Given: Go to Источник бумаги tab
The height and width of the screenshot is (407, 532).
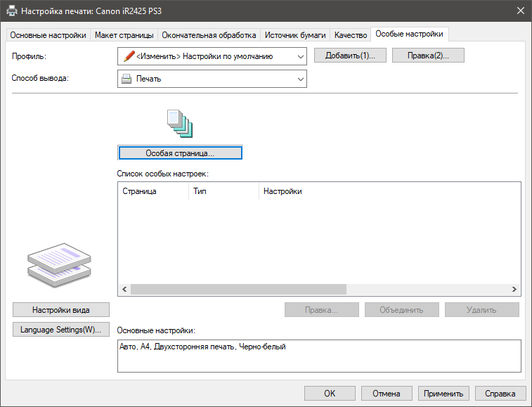Looking at the screenshot, I should [x=295, y=35].
